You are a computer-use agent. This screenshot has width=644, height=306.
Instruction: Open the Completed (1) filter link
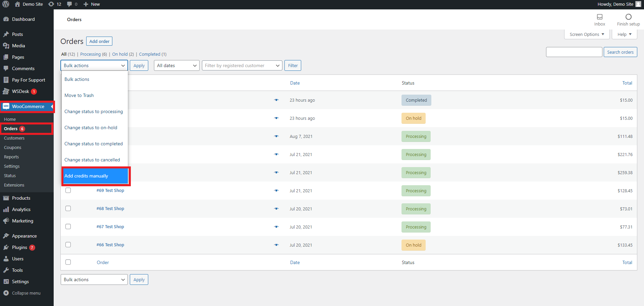coord(153,54)
